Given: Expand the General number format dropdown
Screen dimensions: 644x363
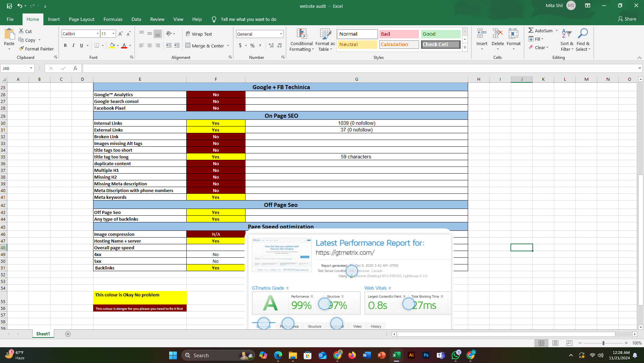Looking at the screenshot, I should [x=281, y=34].
